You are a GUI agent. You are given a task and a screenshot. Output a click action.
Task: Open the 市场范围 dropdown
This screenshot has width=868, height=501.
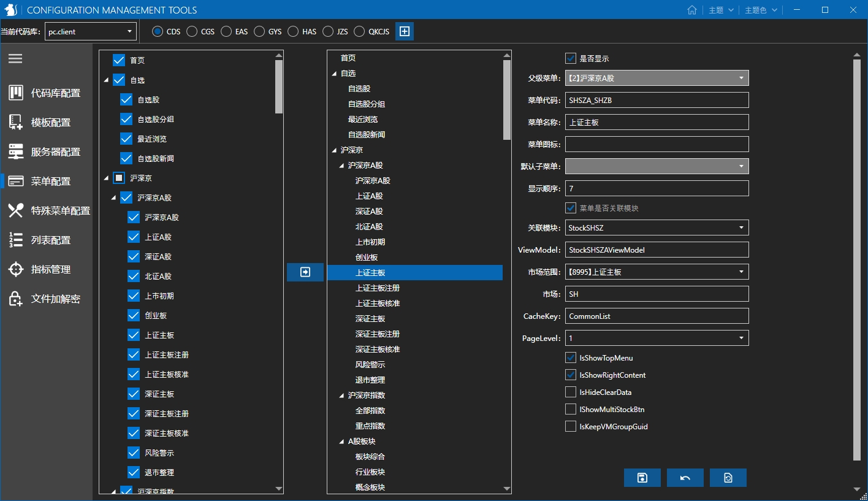(657, 272)
